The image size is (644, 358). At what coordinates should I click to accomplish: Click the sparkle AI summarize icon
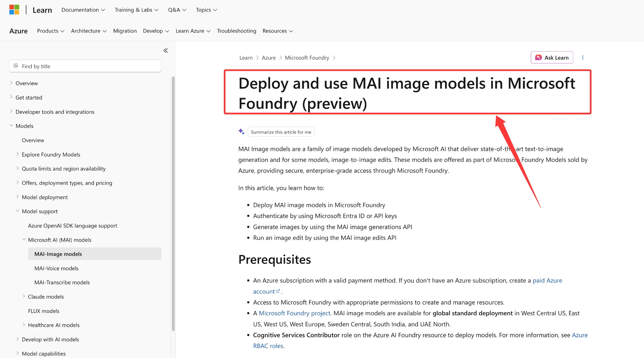(241, 131)
